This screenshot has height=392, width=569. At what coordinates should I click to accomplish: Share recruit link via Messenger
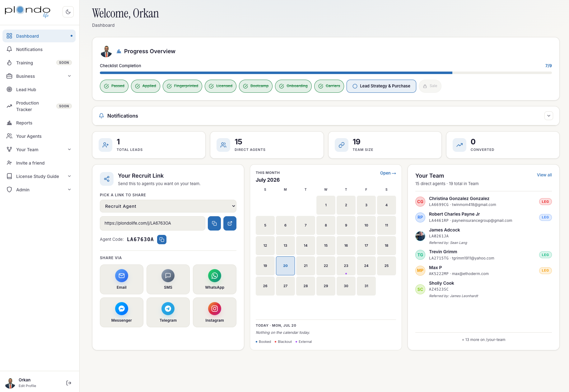point(122,312)
